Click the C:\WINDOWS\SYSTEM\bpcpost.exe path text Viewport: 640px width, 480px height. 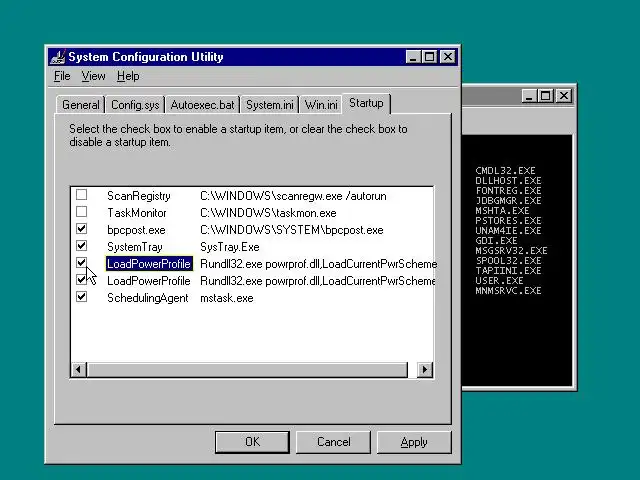pos(292,230)
